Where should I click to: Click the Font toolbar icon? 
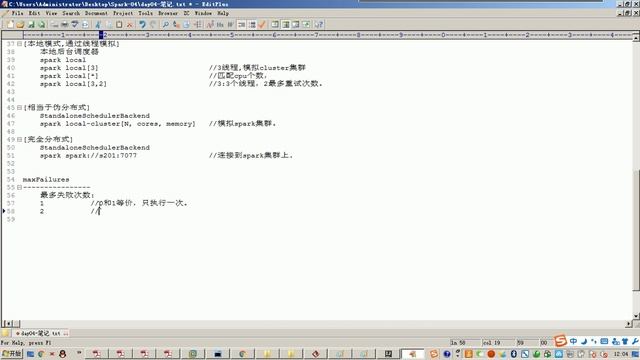click(210, 24)
